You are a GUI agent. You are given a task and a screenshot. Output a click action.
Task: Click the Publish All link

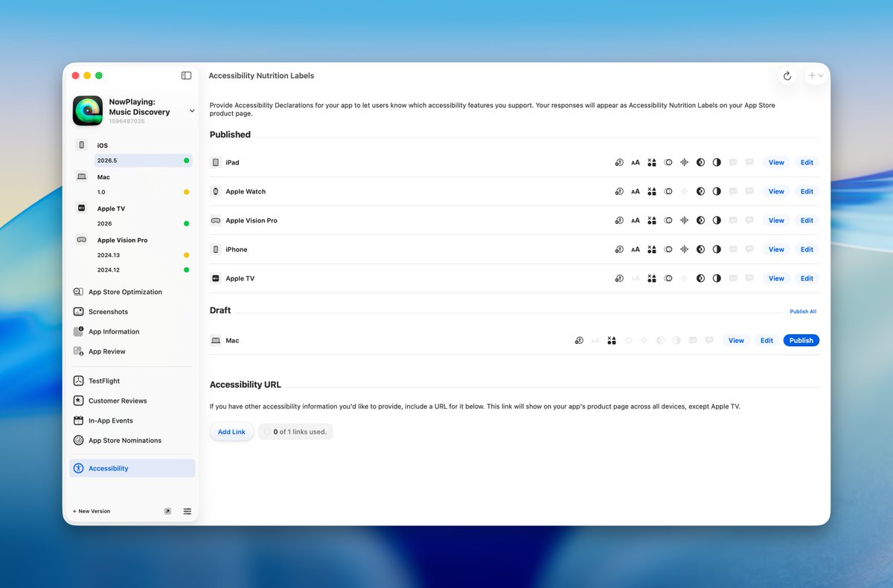[x=803, y=312]
